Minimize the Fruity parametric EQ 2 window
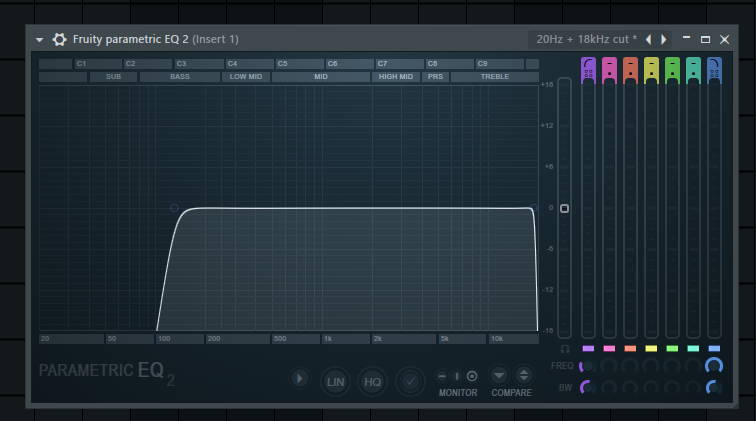Image resolution: width=756 pixels, height=421 pixels. coord(687,39)
